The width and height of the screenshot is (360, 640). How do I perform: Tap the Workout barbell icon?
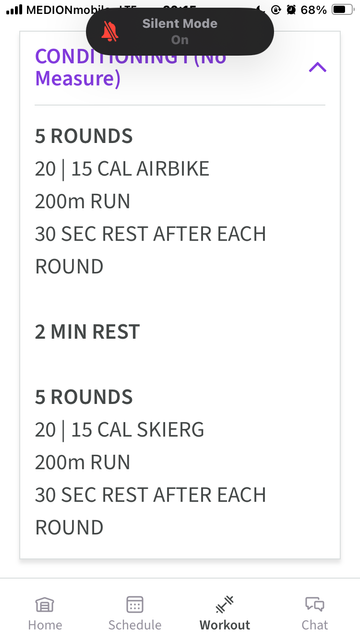click(x=224, y=604)
